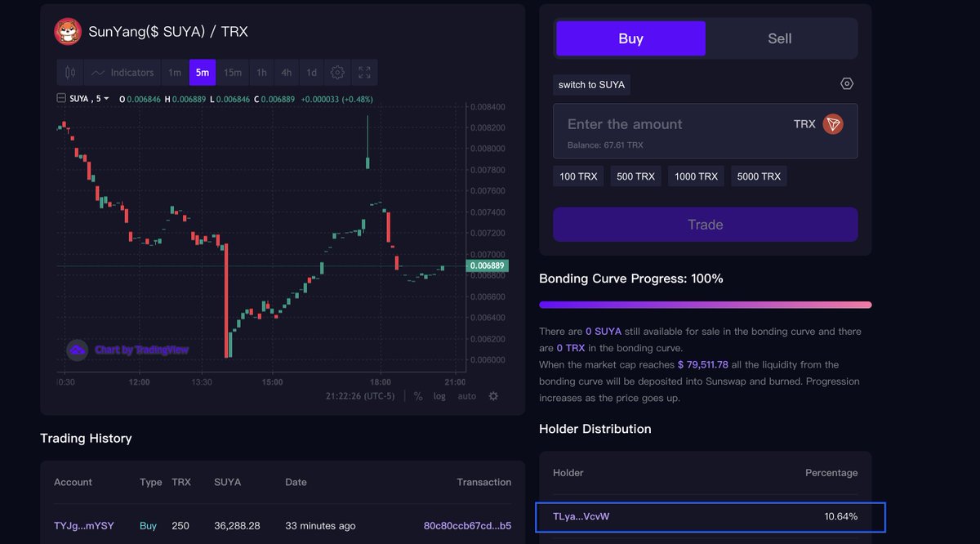The image size is (980, 544).
Task: Click the TradingView logo icon
Action: click(x=78, y=350)
